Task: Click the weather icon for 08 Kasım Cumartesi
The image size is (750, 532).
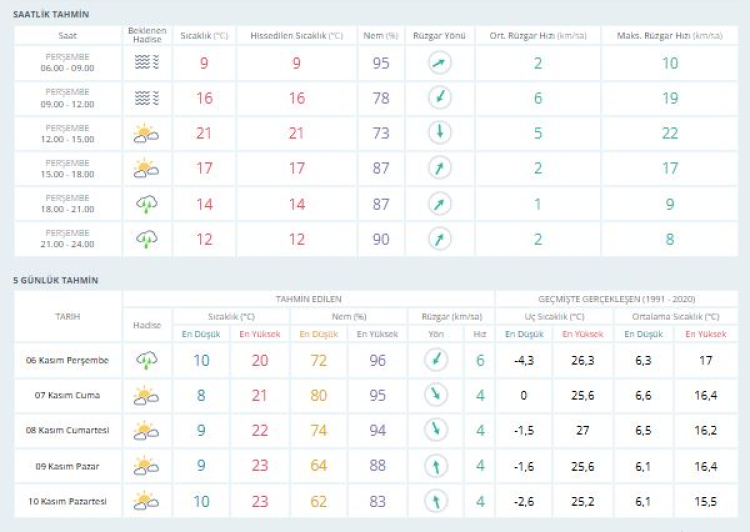Action: pyautogui.click(x=146, y=431)
